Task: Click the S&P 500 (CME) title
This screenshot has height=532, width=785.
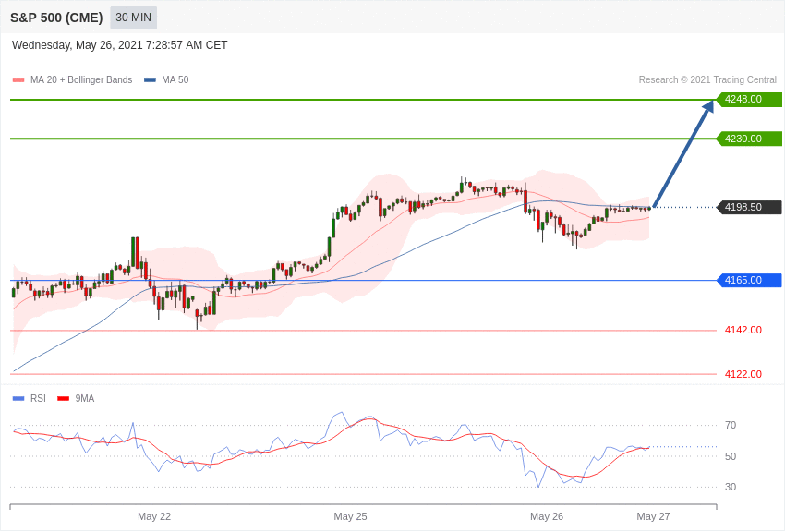Action: click(x=56, y=18)
